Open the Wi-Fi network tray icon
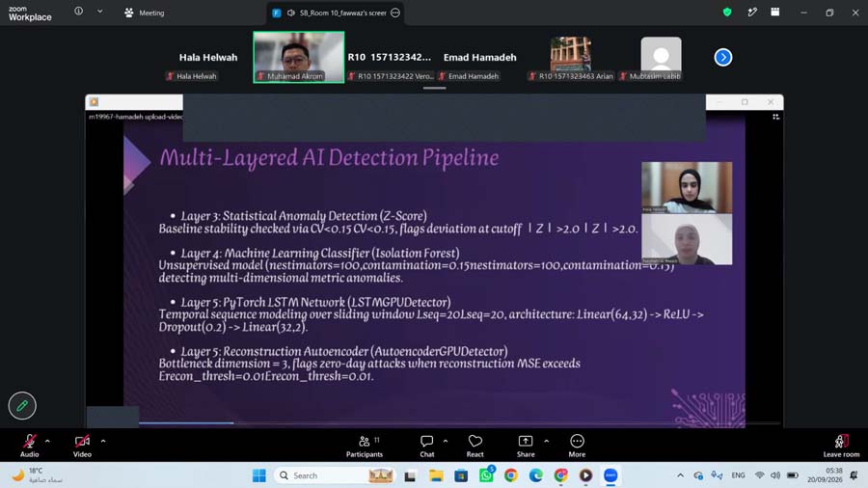 (760, 475)
